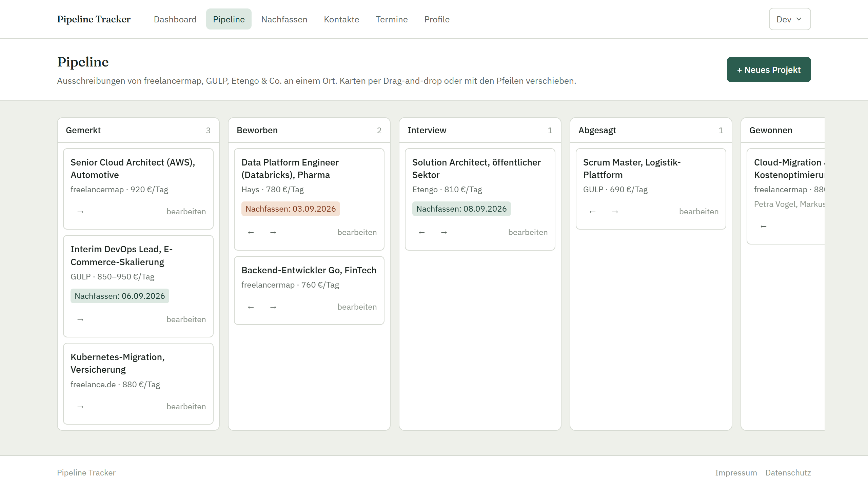Switch to the Kontakte tab

341,19
